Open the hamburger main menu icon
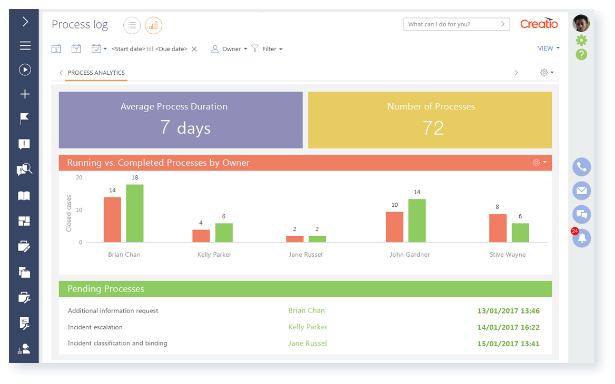The image size is (615, 384). coord(25,45)
